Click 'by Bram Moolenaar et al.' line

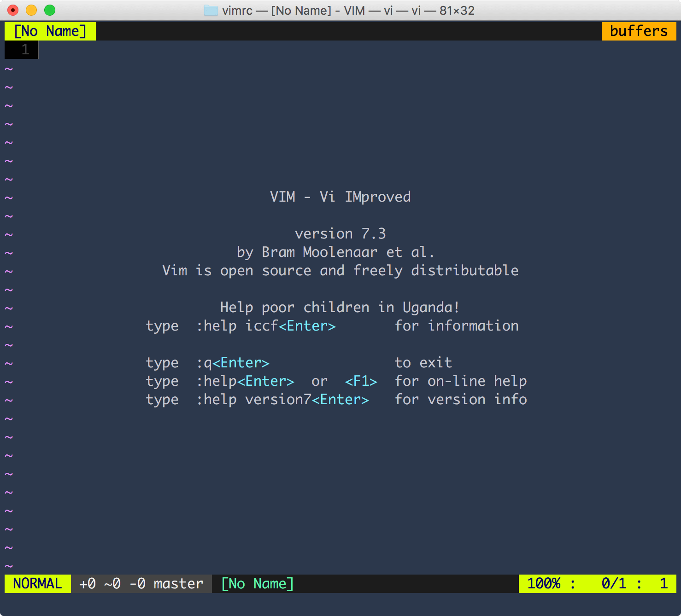(335, 252)
